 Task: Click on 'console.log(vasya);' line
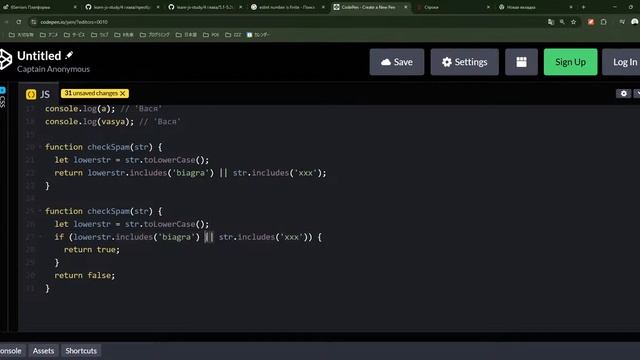coord(89,122)
